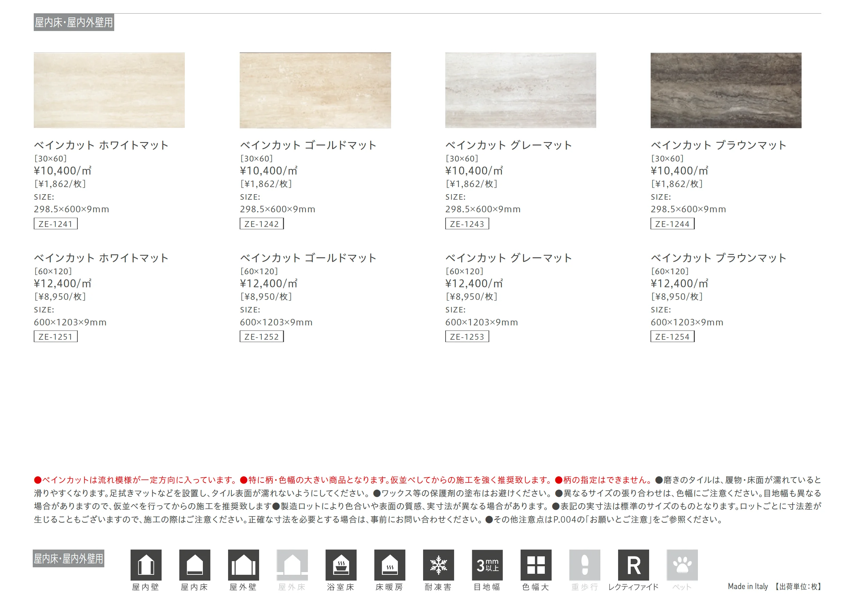Select the grey matte tile sample image
Screen dimensions: 868x616
(520, 90)
